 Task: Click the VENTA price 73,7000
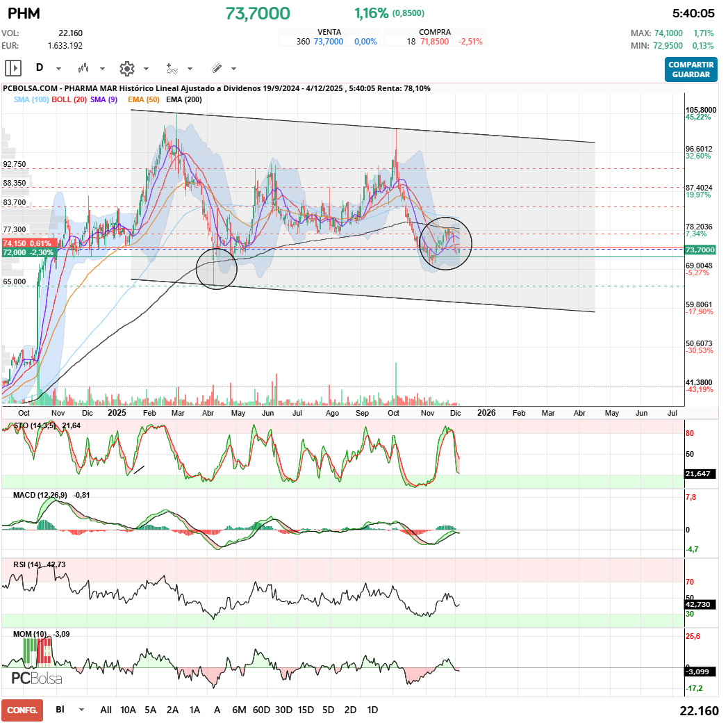coord(329,41)
